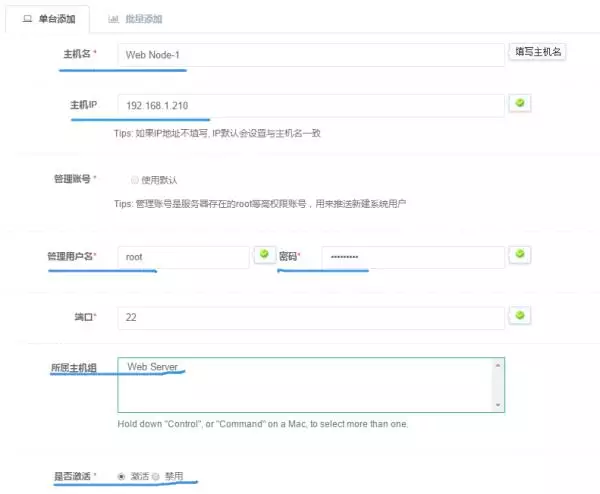
Task: Click the 管理账号 tip text
Action: (260, 204)
